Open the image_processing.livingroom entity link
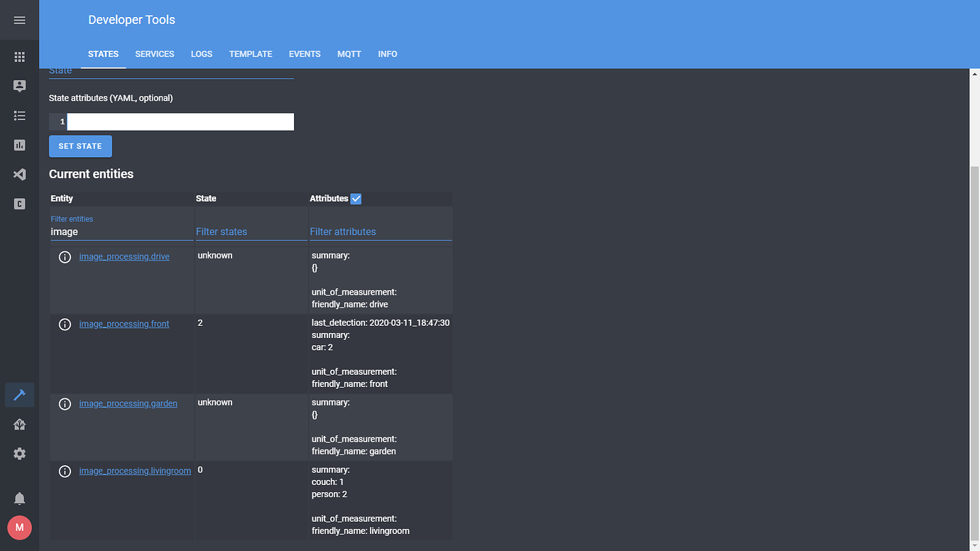Image resolution: width=980 pixels, height=551 pixels. [135, 470]
